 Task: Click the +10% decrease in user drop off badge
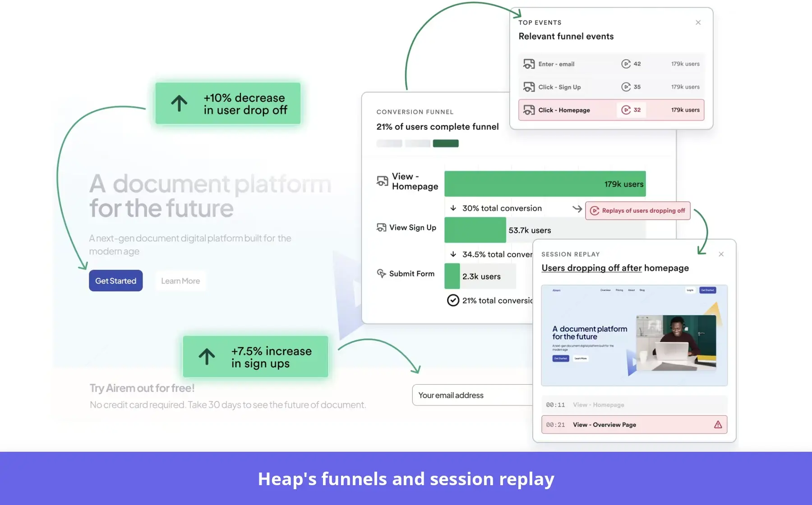[x=228, y=103]
